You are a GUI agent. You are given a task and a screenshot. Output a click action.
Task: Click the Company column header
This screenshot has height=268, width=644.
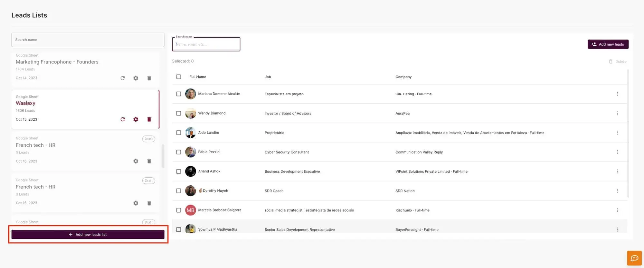tap(403, 77)
